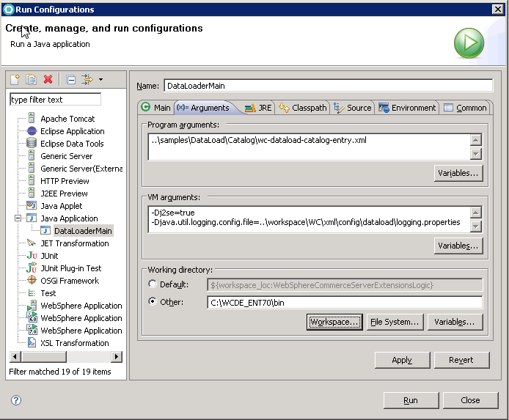The image size is (509, 420).
Task: Select JUnit configuration type icon
Action: pos(32,256)
